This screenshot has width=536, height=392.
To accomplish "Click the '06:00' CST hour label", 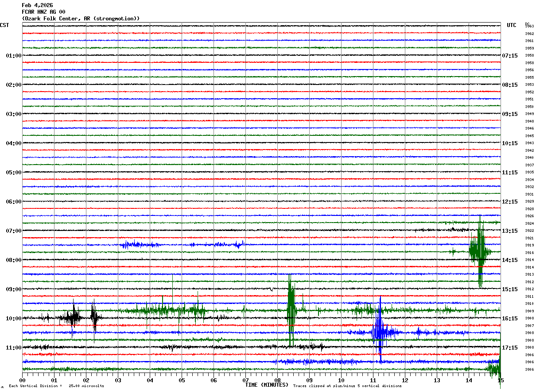I will tap(13, 202).
